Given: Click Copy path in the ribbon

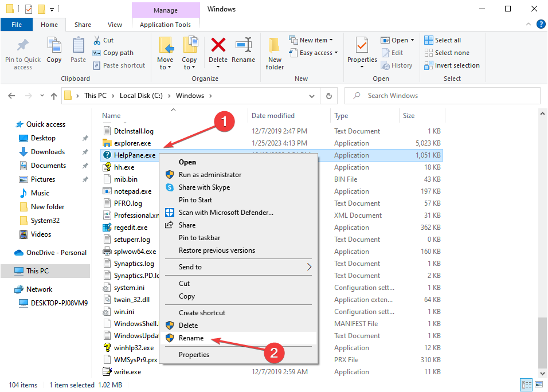Looking at the screenshot, I should point(113,53).
